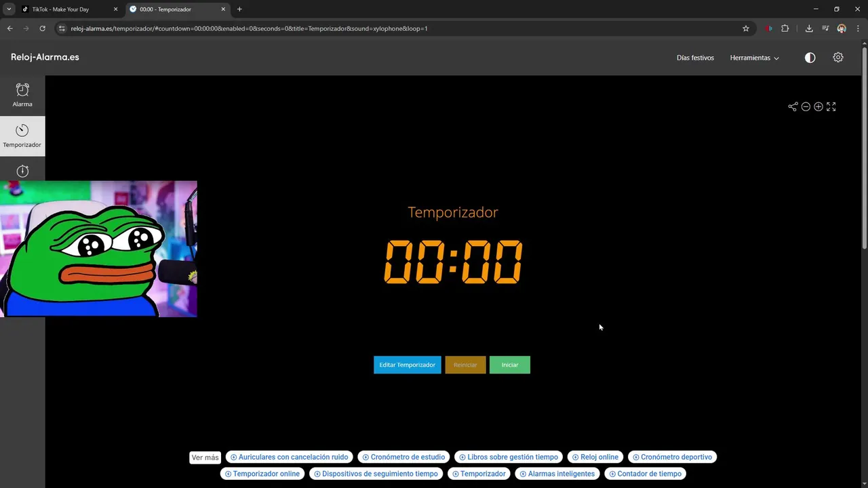Image resolution: width=868 pixels, height=488 pixels.
Task: Open browser downloads
Action: point(809,28)
